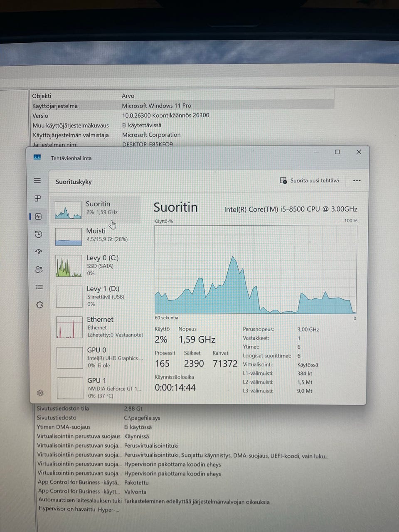Open Task Manager settings gear icon
Viewport: 399px width, 532px height.
pyautogui.click(x=40, y=393)
